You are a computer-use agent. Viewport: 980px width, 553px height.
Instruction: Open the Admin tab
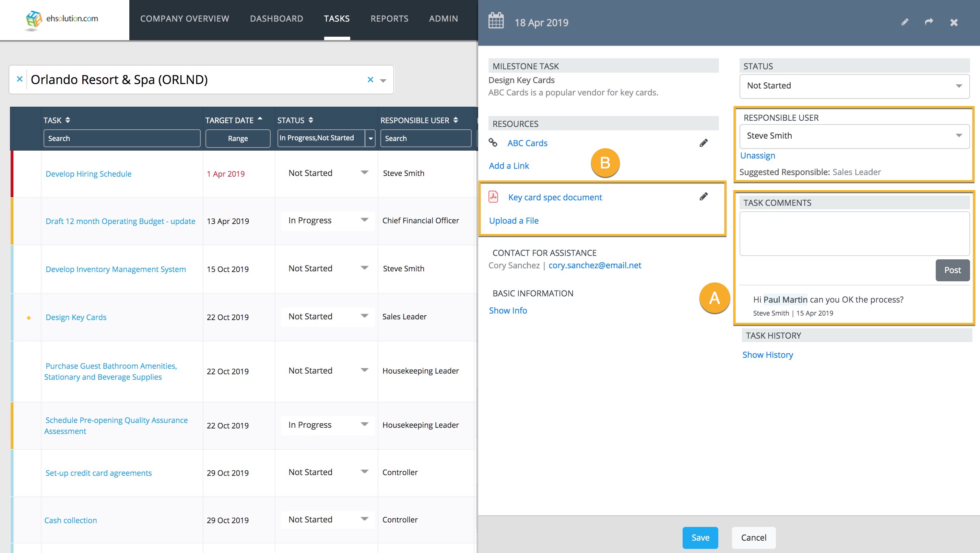[x=444, y=19]
